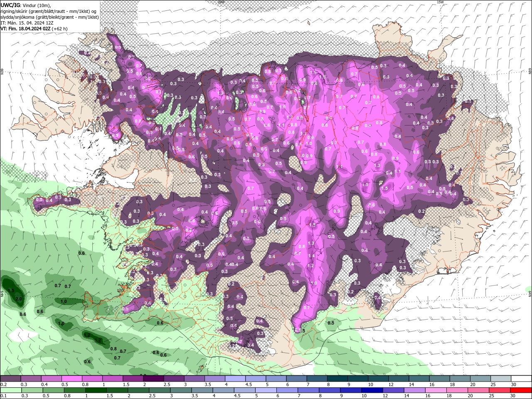Click the '0.1' label in bottom legend row

coord(4,396)
